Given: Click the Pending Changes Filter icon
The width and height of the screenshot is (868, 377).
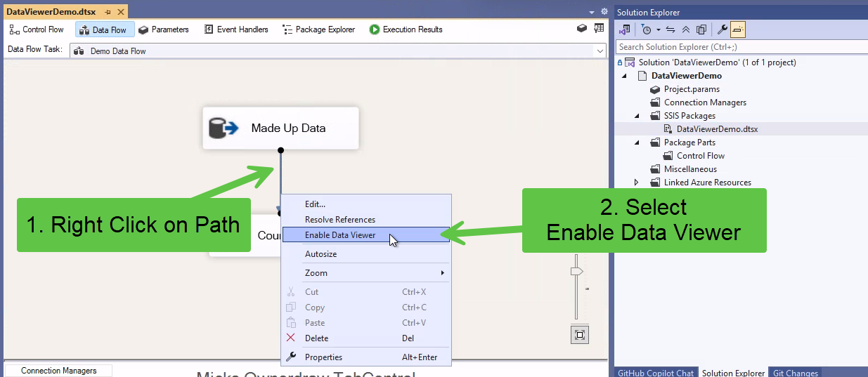Looking at the screenshot, I should coord(647,29).
